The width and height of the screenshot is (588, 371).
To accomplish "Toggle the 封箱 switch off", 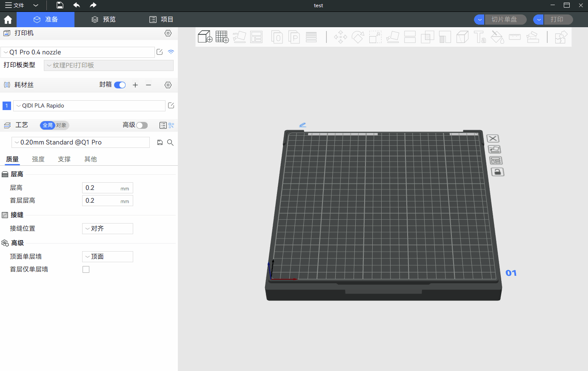I will click(x=120, y=85).
